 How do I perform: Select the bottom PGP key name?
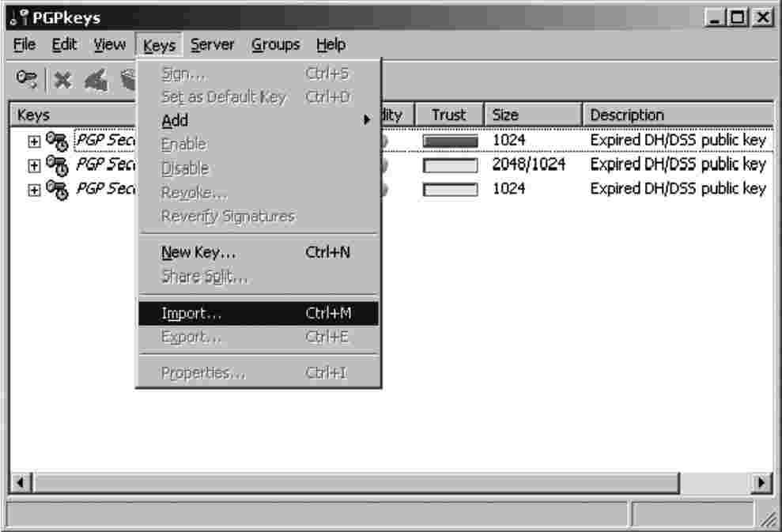tap(105, 189)
